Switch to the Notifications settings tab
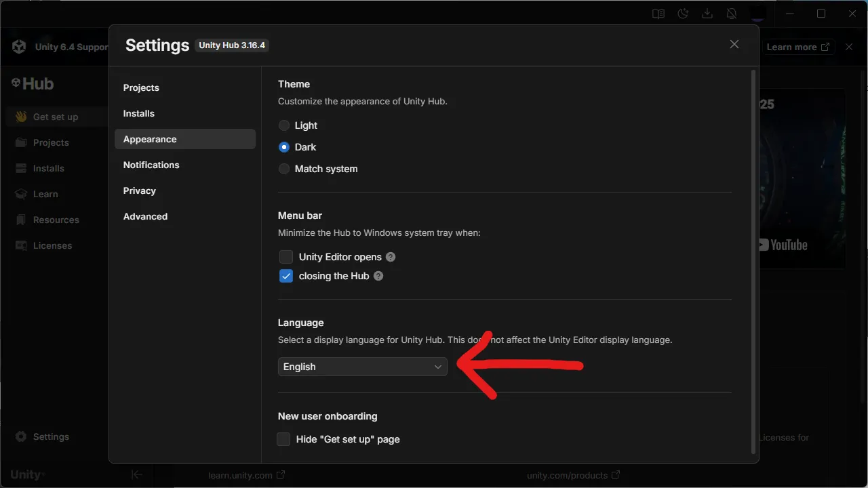This screenshot has width=868, height=488. (x=151, y=165)
